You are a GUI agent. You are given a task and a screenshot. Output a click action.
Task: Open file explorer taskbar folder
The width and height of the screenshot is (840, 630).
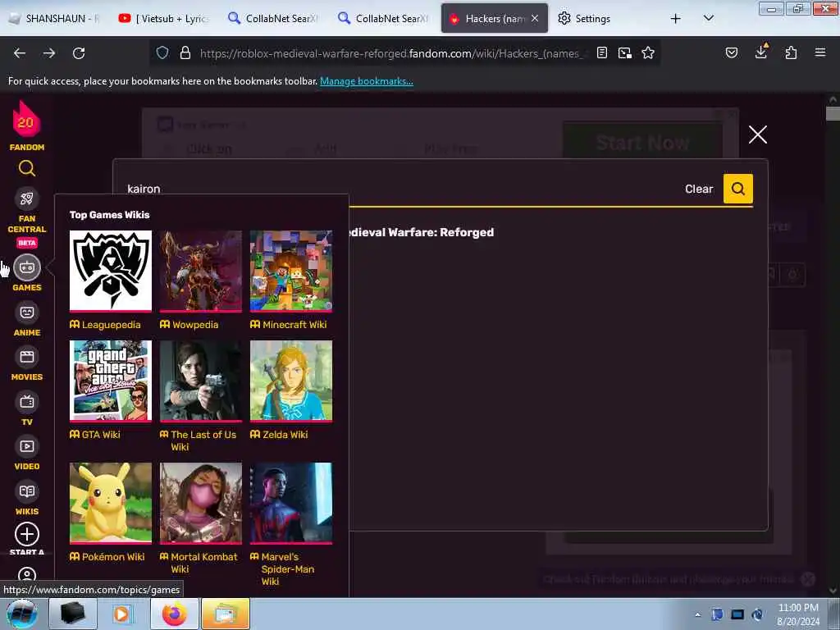[226, 614]
